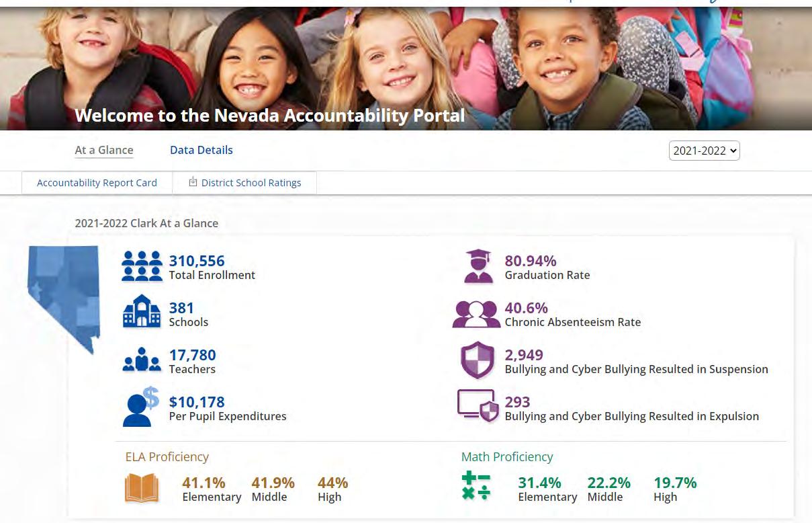
Task: Click the bullying suspension shield icon
Action: click(x=478, y=360)
